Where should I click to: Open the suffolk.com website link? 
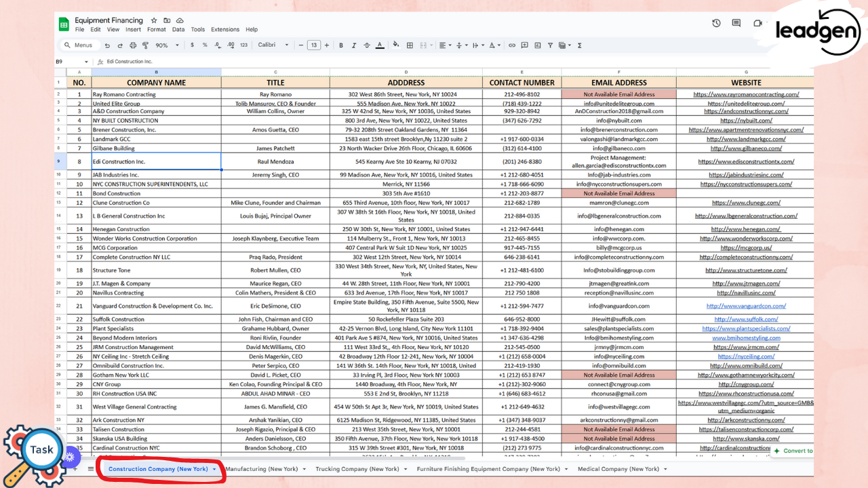click(x=746, y=319)
